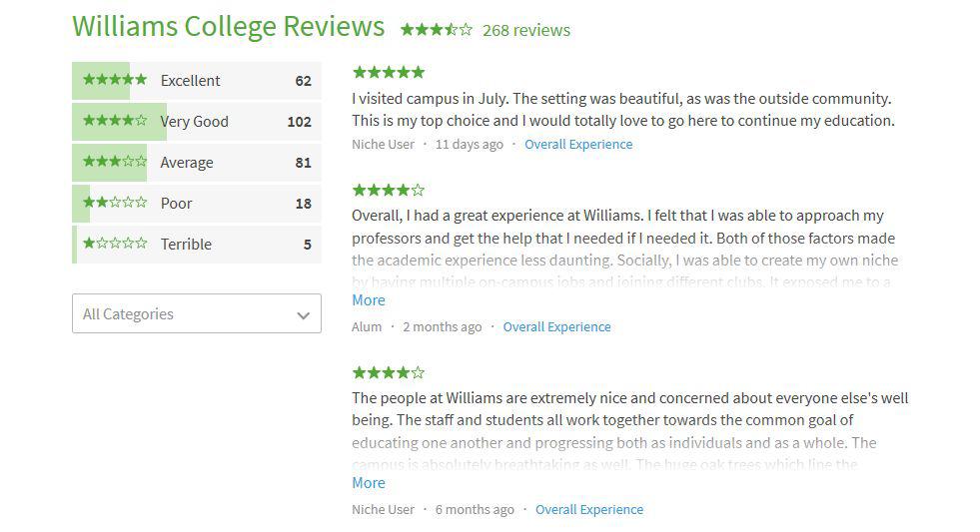Click the July visit review's five stars
This screenshot has height=532, width=980.
(388, 72)
